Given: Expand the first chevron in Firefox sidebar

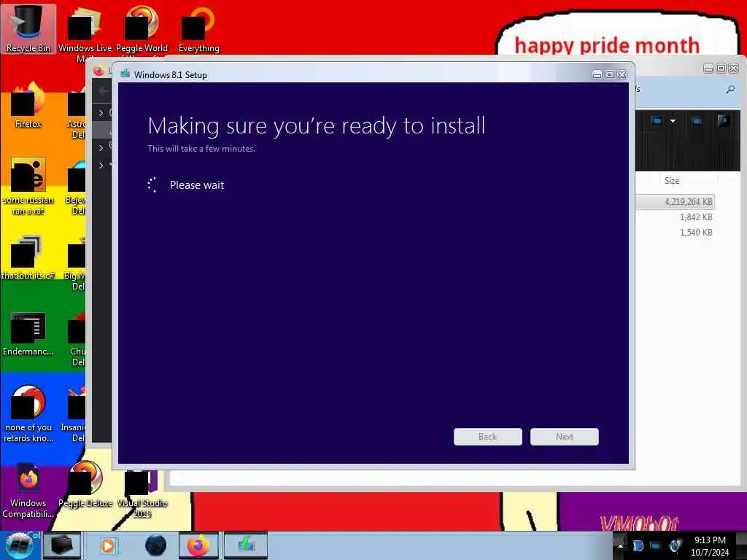Looking at the screenshot, I should (101, 113).
